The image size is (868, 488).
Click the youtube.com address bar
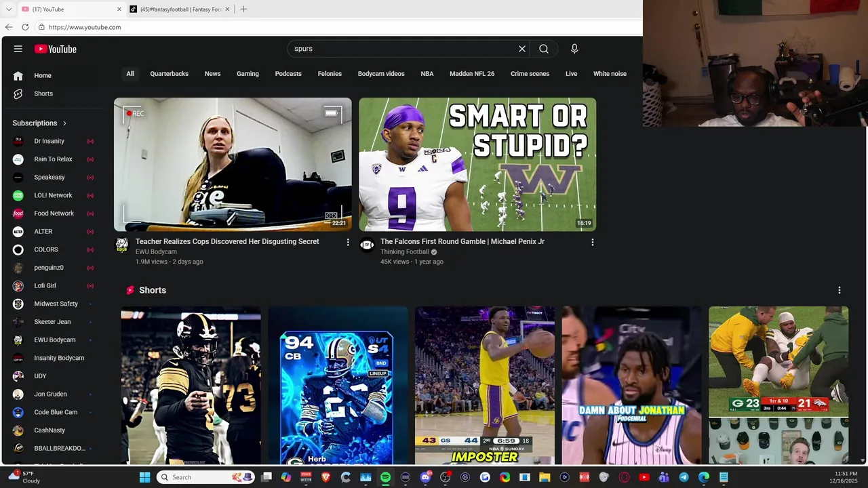pos(339,27)
